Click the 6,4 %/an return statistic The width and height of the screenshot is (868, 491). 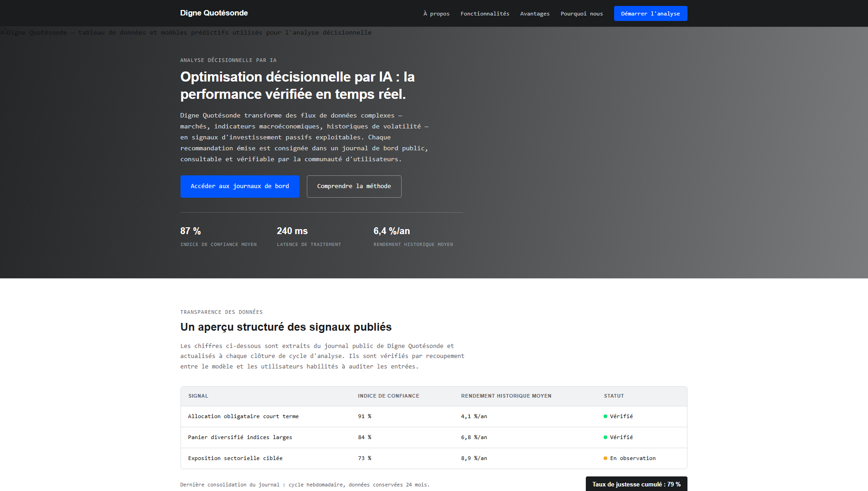click(x=392, y=231)
